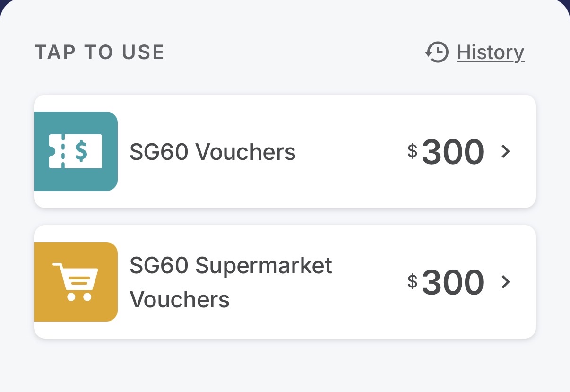Click the yellow tile's left edge
Viewport: 570px width, 392px height.
pyautogui.click(x=38, y=282)
